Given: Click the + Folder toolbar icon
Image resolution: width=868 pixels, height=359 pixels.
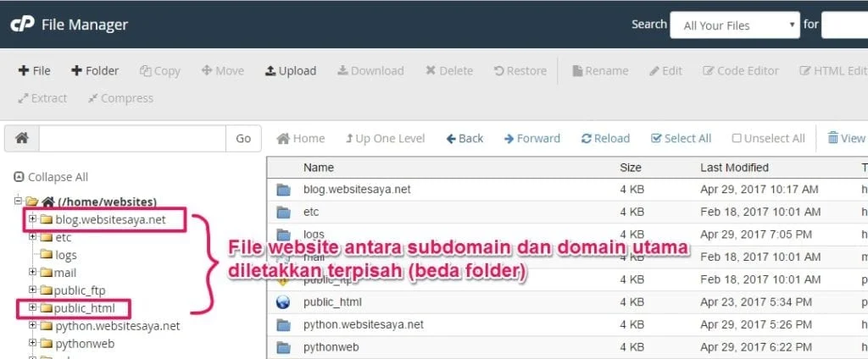Looking at the screenshot, I should pyautogui.click(x=94, y=71).
